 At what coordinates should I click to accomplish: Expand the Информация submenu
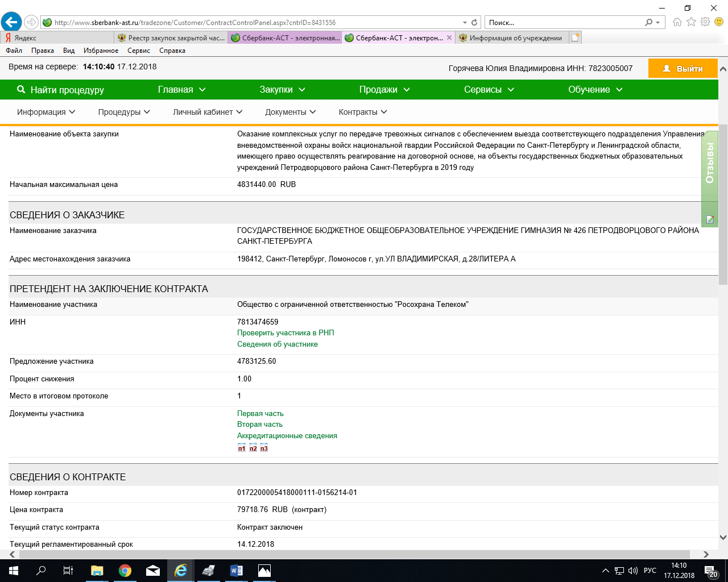pyautogui.click(x=46, y=112)
